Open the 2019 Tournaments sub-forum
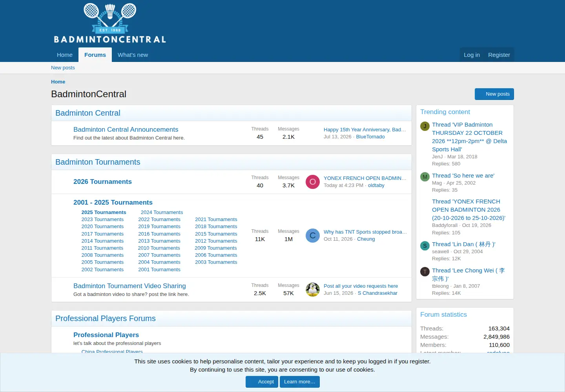Image resolution: width=565 pixels, height=392 pixels. (159, 227)
